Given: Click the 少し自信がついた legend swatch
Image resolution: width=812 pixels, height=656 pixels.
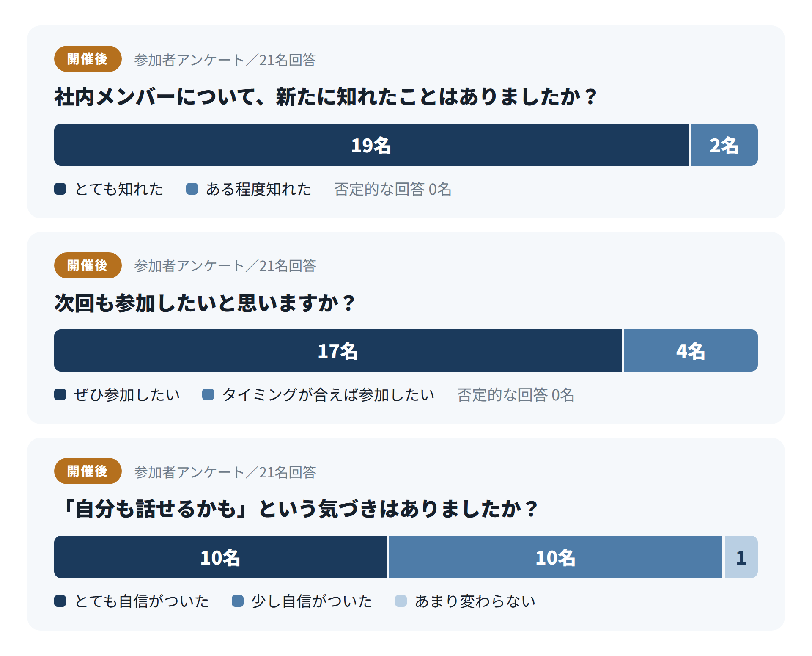Looking at the screenshot, I should click(x=238, y=601).
